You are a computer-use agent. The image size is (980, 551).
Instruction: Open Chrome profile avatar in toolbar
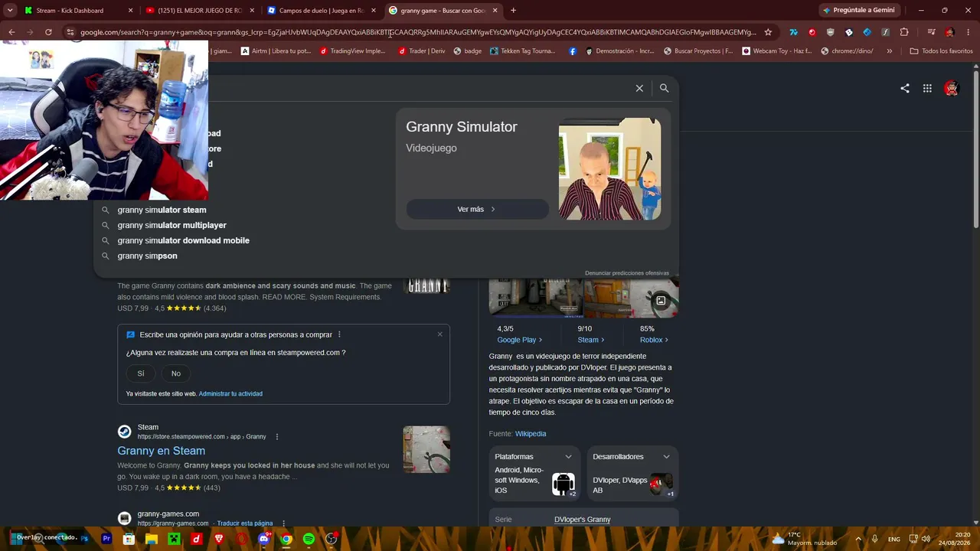pyautogui.click(x=950, y=32)
